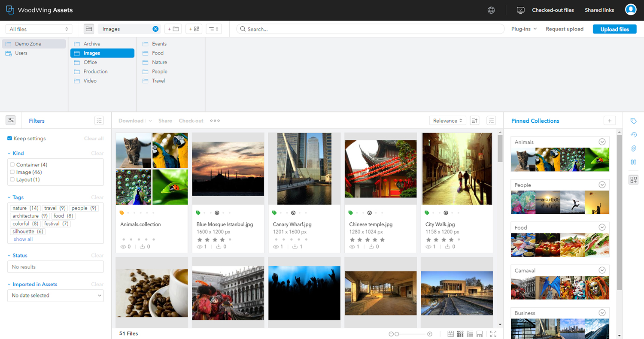Click the Upload files button
644x339 pixels.
point(614,29)
